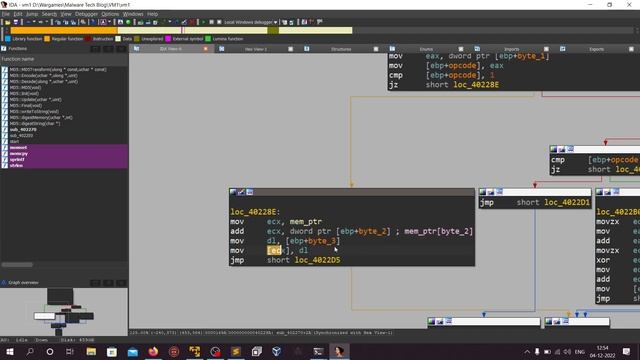Image resolution: width=640 pixels, height=360 pixels.
Task: Click the jump forward arrow icon
Action: click(x=40, y=22)
